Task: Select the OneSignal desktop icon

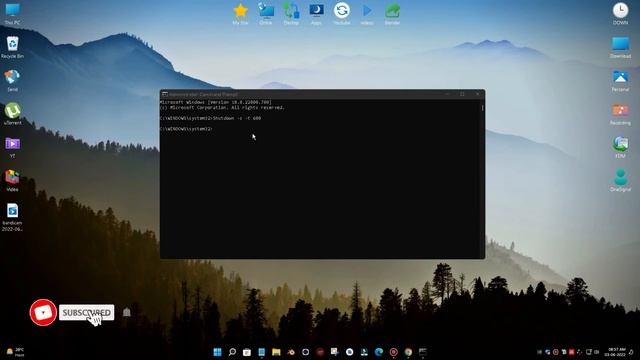Action: coord(620,180)
